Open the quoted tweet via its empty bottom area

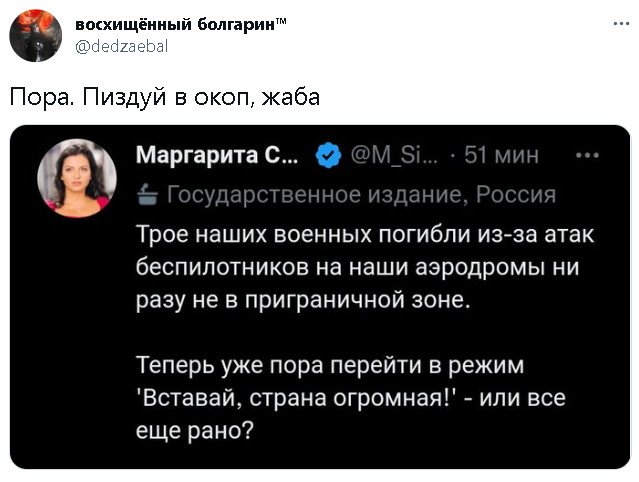tap(400, 452)
